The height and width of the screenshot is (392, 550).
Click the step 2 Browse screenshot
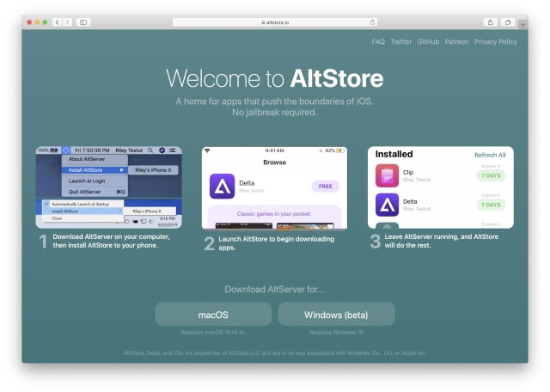[x=275, y=187]
